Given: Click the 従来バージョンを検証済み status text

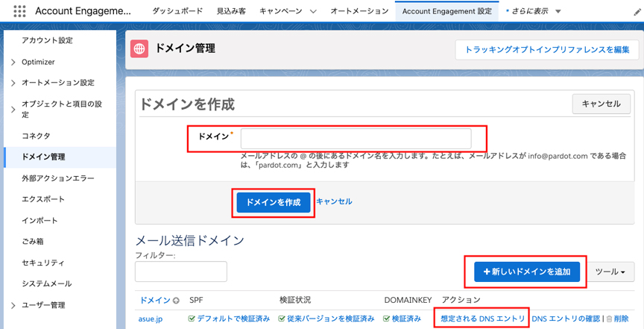Looking at the screenshot, I should coord(330,319).
